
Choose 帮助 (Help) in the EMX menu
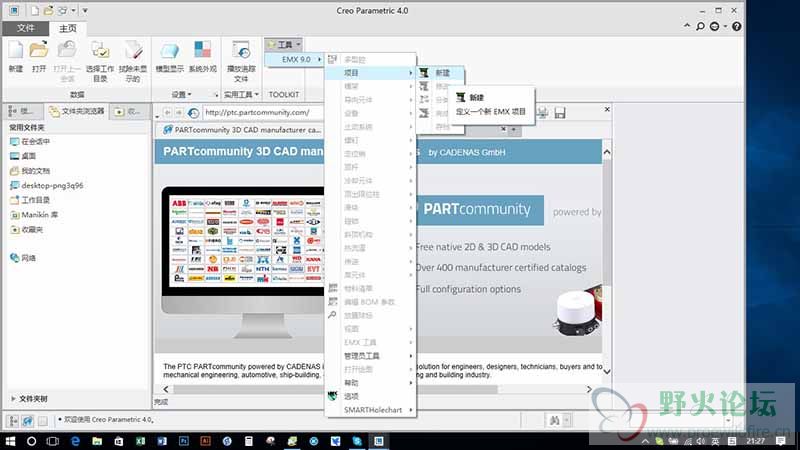tap(371, 383)
